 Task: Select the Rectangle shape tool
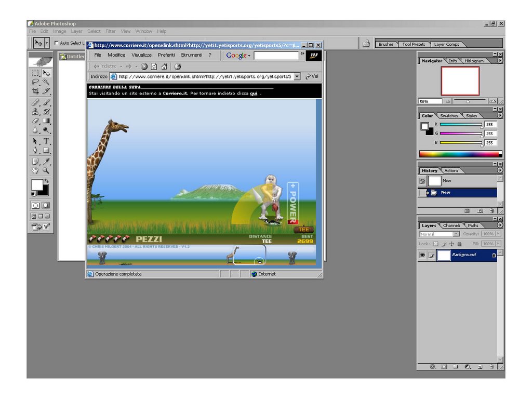point(46,150)
